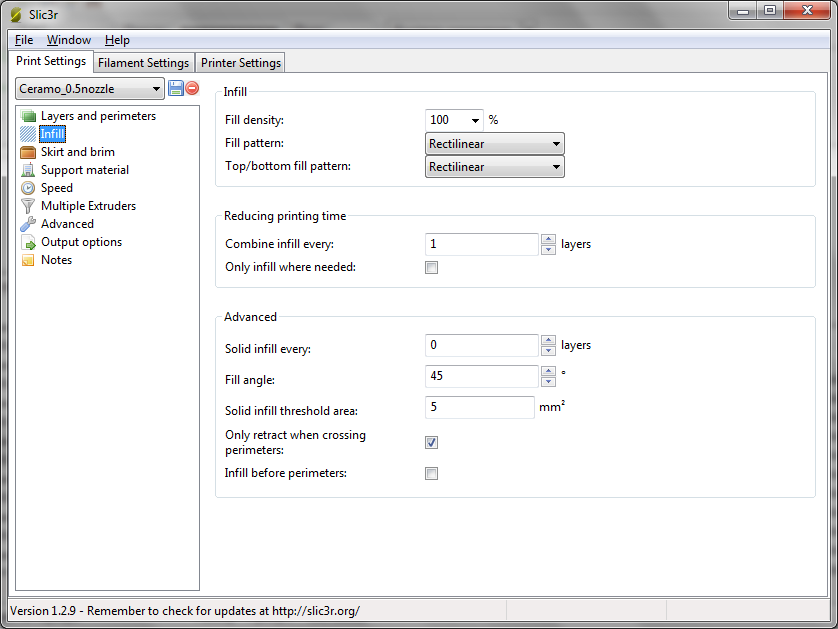Click the "Infill before perimeters:" label
The height and width of the screenshot is (629, 838).
pyautogui.click(x=286, y=473)
